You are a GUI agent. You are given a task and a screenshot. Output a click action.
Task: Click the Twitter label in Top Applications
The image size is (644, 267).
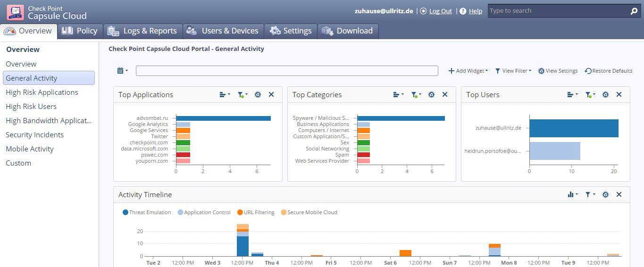[x=159, y=136]
